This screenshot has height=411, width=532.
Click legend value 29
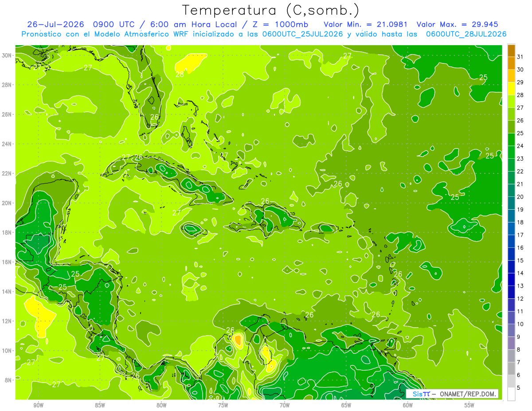point(520,82)
